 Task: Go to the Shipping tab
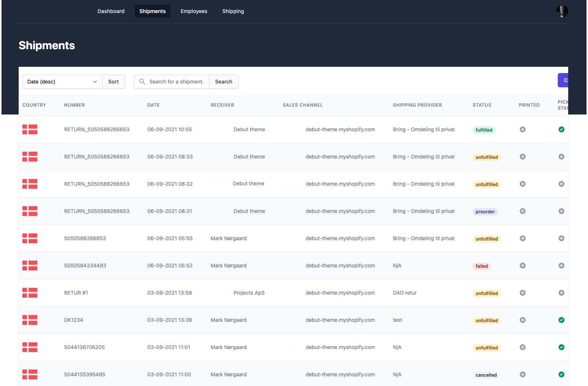(x=233, y=11)
